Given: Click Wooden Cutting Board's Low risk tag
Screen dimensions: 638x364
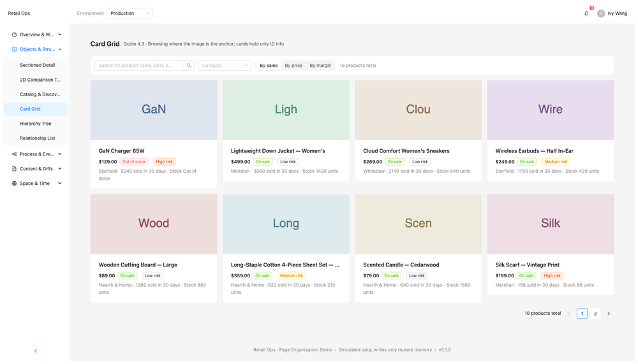Looking at the screenshot, I should coord(152,276).
